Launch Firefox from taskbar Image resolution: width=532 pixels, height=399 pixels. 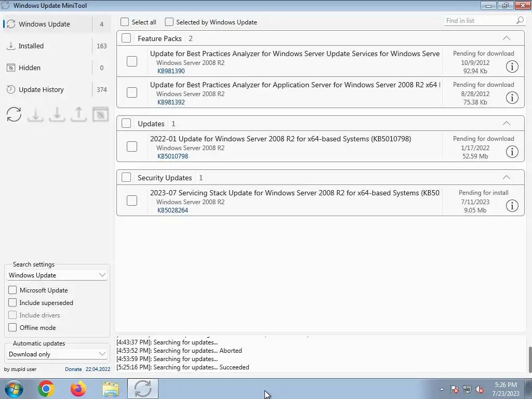(78, 389)
